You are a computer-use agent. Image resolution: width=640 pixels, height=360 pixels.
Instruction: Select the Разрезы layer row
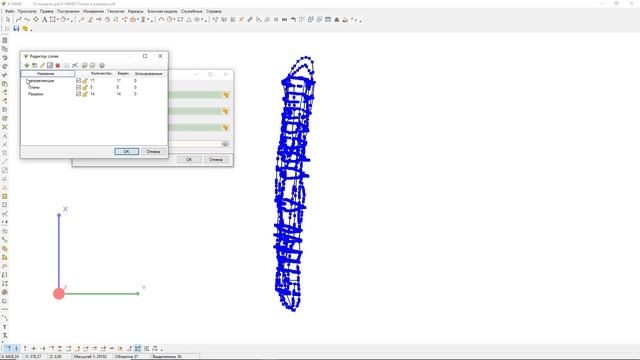(94, 94)
